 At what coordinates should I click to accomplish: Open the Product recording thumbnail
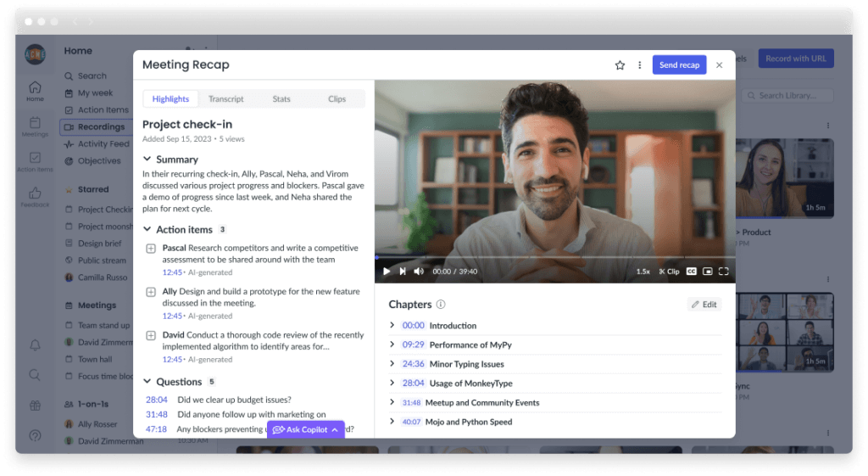pos(785,178)
